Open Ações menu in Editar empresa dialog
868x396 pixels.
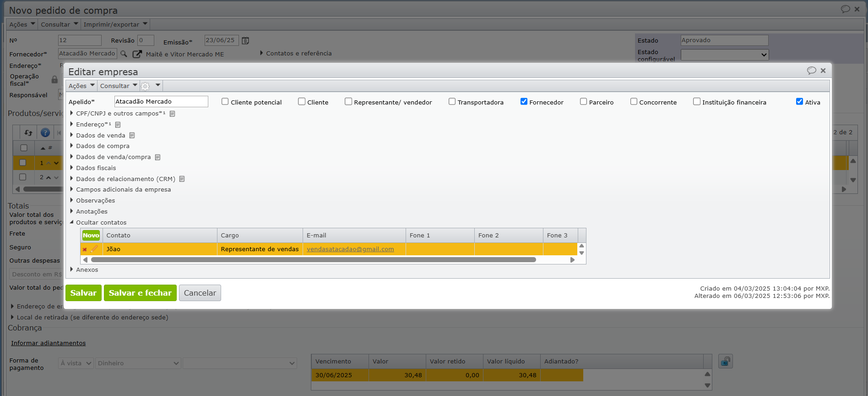[81, 86]
